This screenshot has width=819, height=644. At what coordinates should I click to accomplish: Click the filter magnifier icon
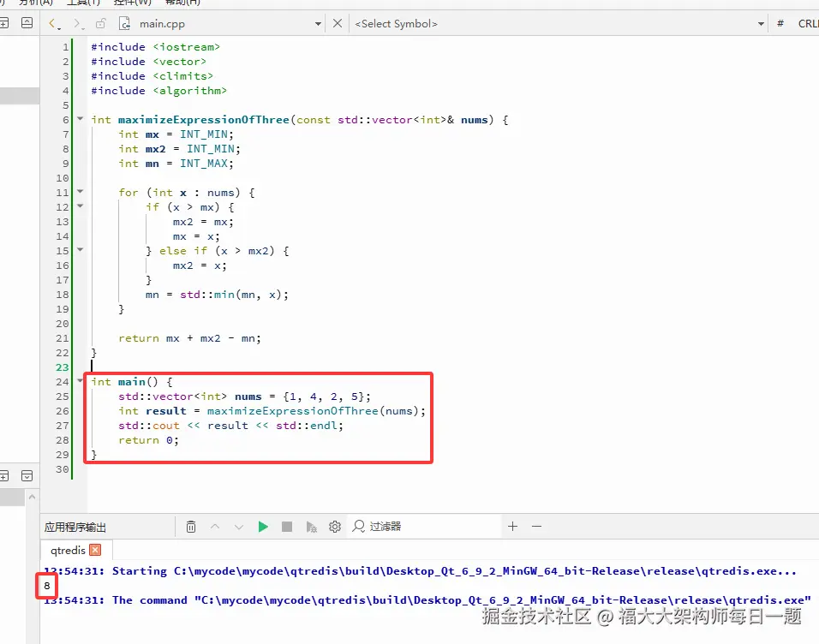pyautogui.click(x=358, y=526)
